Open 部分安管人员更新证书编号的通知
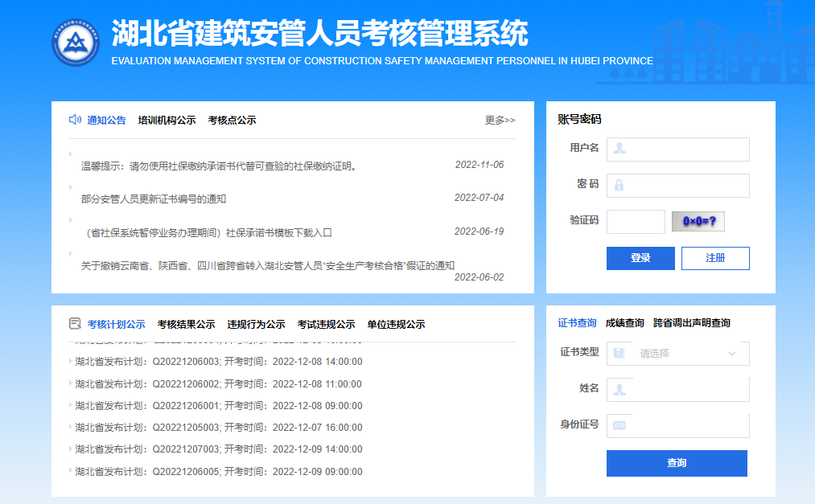This screenshot has width=815, height=504. click(x=154, y=199)
